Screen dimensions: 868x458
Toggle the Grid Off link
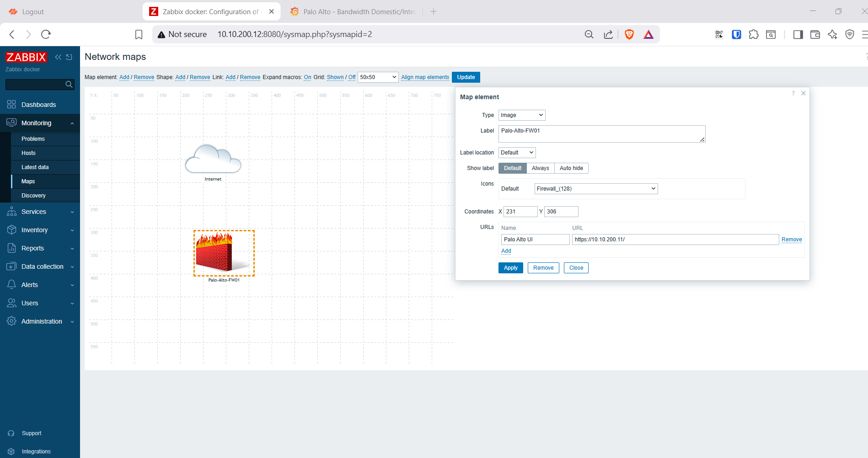pyautogui.click(x=352, y=77)
